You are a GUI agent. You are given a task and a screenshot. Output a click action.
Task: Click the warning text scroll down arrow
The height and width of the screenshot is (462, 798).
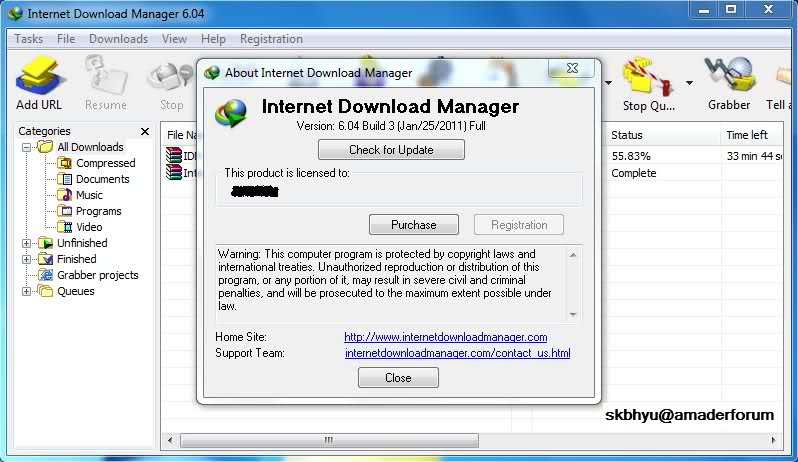573,315
